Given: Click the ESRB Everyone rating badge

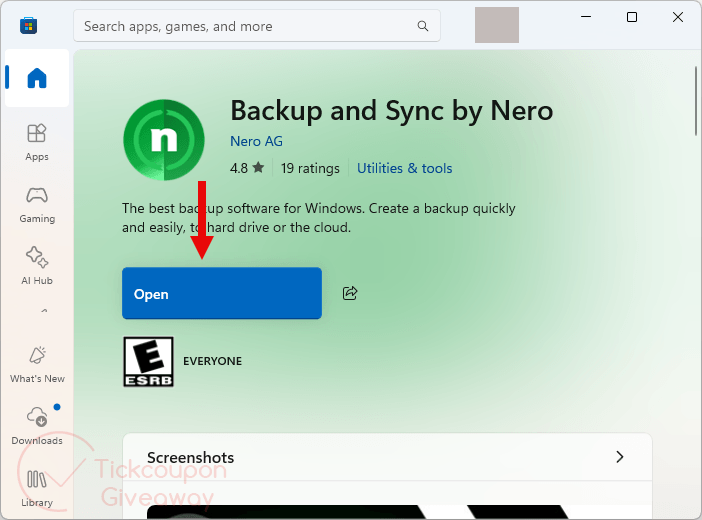Looking at the screenshot, I should point(148,361).
